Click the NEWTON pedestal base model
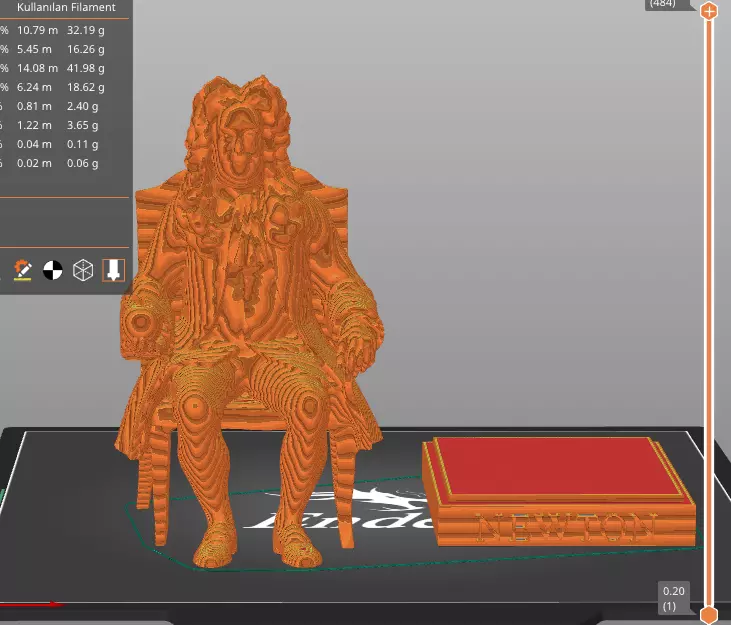Viewport: 731px width, 625px height. (x=559, y=492)
